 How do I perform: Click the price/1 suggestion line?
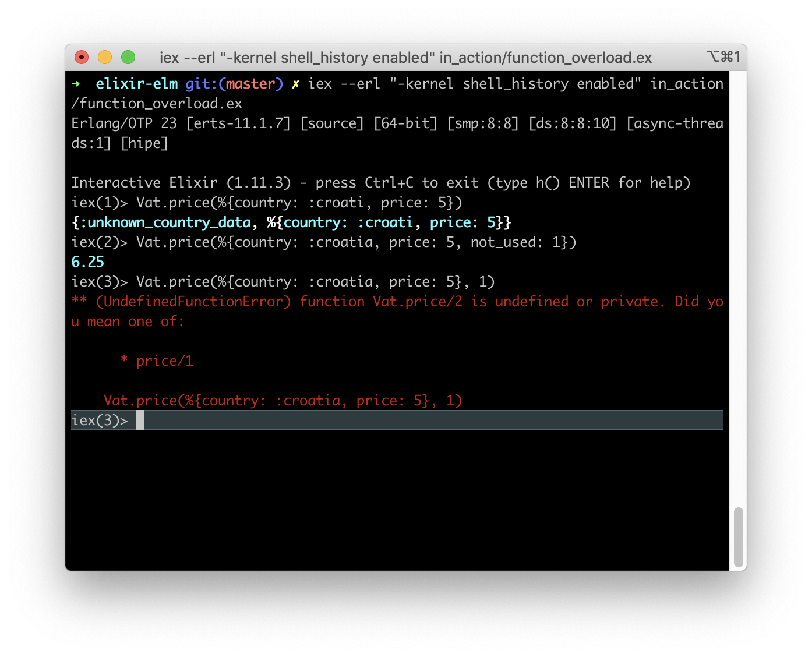click(157, 361)
